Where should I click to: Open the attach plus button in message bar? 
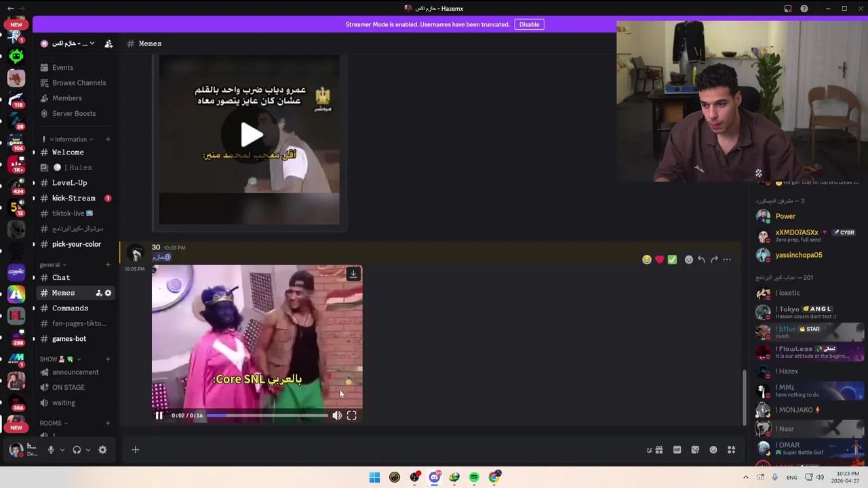pyautogui.click(x=136, y=449)
